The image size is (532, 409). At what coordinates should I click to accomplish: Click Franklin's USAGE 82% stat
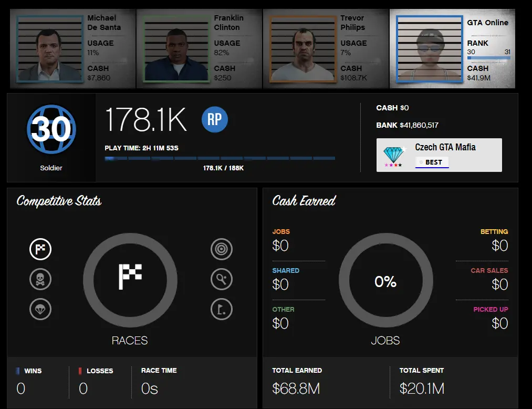(227, 48)
